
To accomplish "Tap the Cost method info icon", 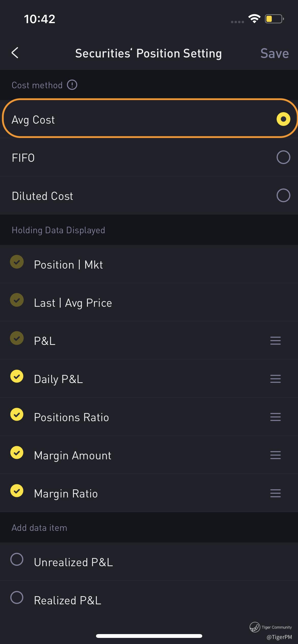I will coord(72,85).
